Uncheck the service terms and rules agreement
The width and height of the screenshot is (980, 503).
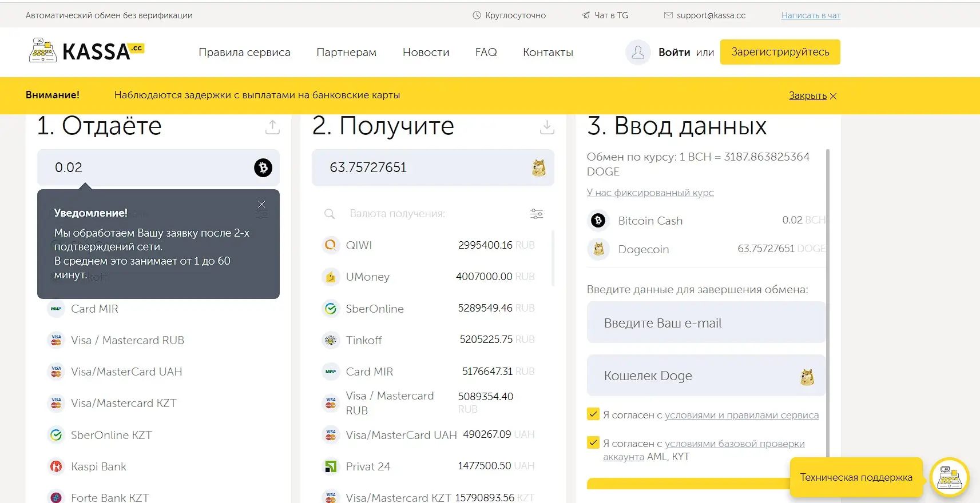coord(593,414)
